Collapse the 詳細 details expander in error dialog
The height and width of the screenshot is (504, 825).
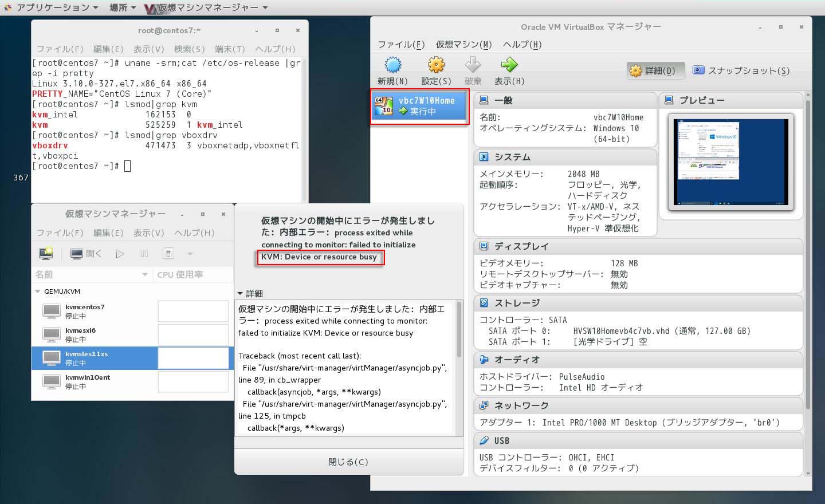click(x=240, y=293)
